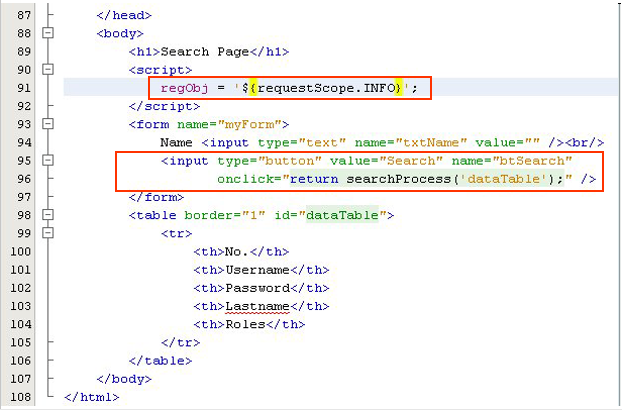Collapse the input tag fold on line 95
Viewport: 622px width, 410px height.
[x=48, y=160]
